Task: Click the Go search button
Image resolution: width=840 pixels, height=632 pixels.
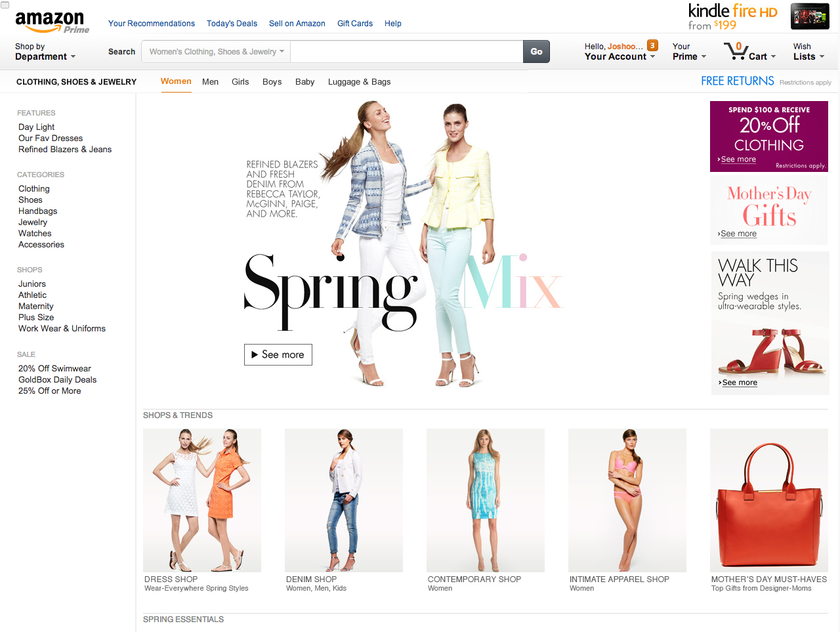Action: pos(536,52)
